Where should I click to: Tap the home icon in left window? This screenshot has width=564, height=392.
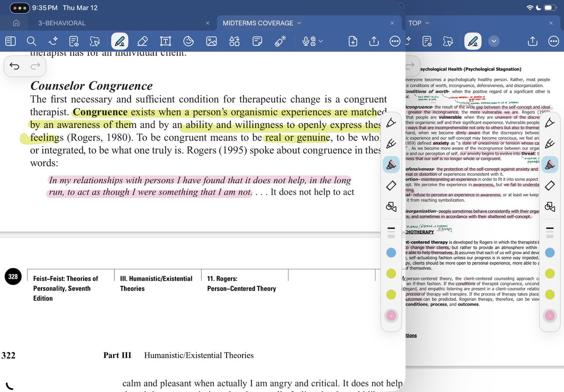[x=16, y=23]
